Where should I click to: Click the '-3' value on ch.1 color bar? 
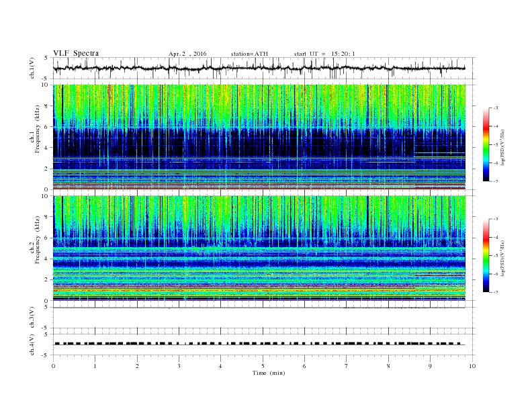pos(496,108)
